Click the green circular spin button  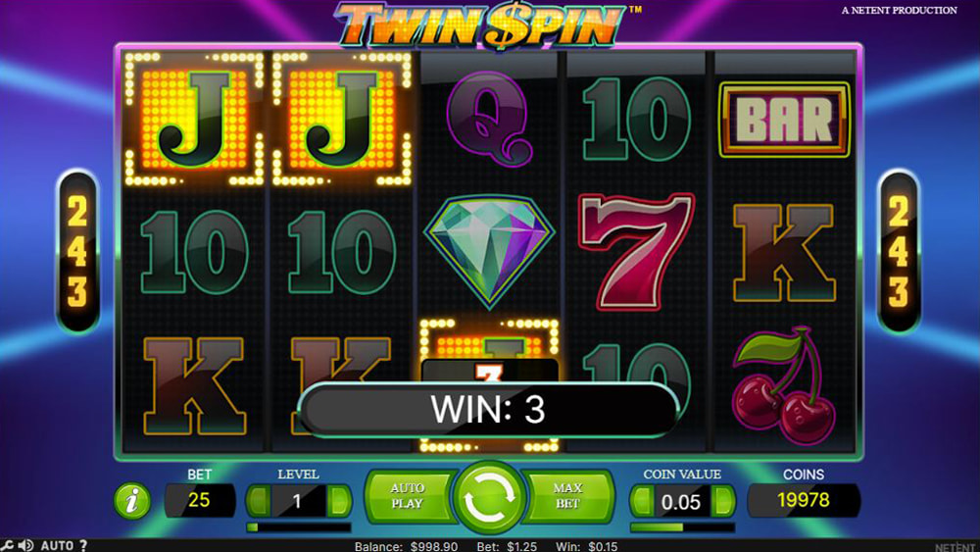pos(489,498)
